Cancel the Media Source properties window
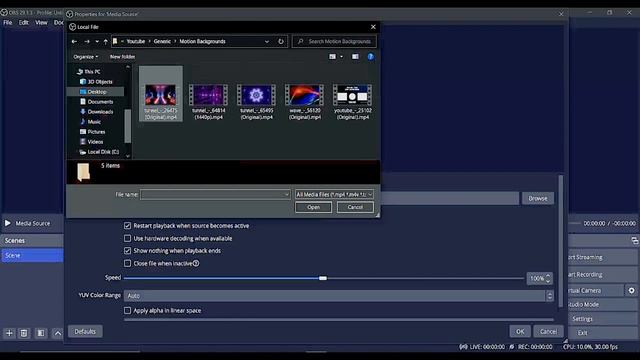The width and height of the screenshot is (640, 360). [x=548, y=331]
